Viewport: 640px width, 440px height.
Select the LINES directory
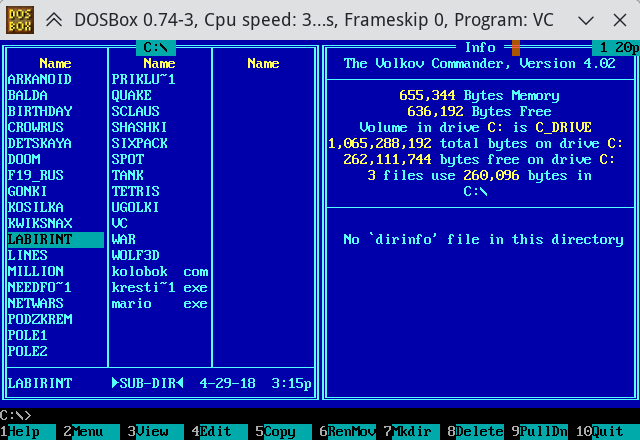(28, 256)
